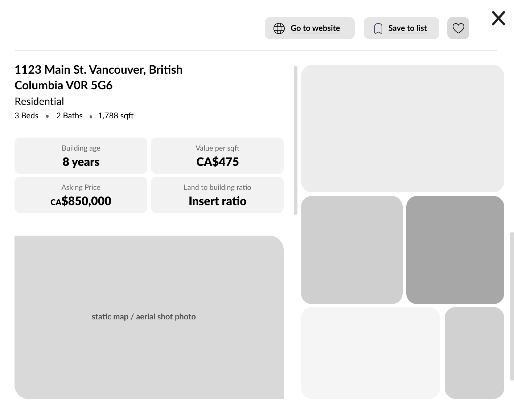
Task: Select the dark gray middle-right photo
Action: 455,250
